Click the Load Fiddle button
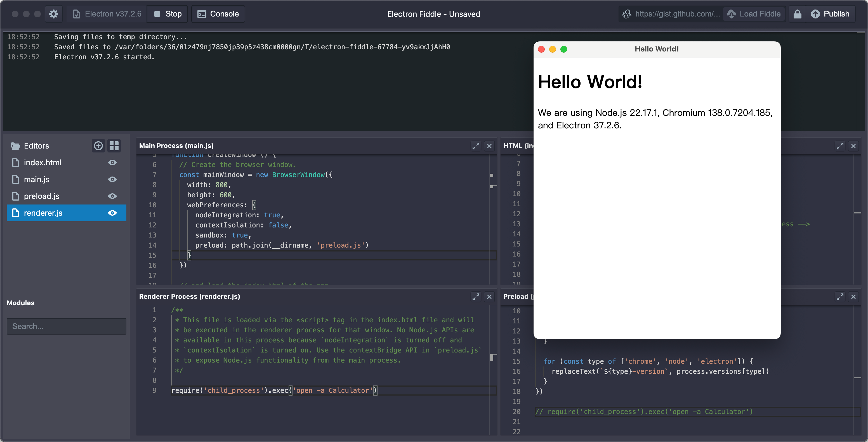The image size is (868, 442). [754, 14]
